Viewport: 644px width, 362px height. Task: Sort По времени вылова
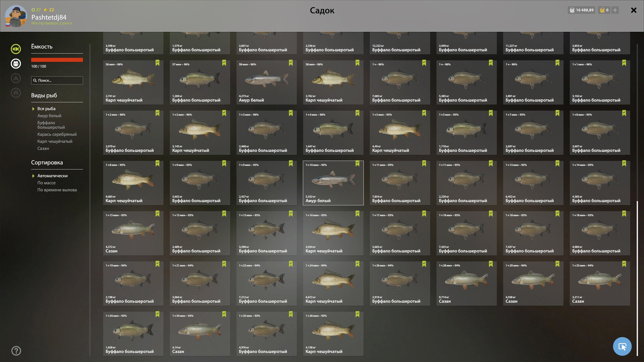[57, 190]
